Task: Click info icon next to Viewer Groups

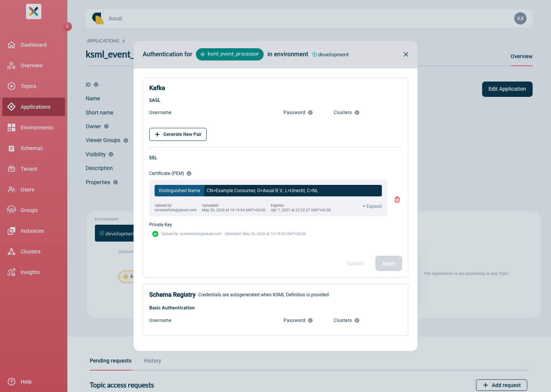Action: point(126,140)
